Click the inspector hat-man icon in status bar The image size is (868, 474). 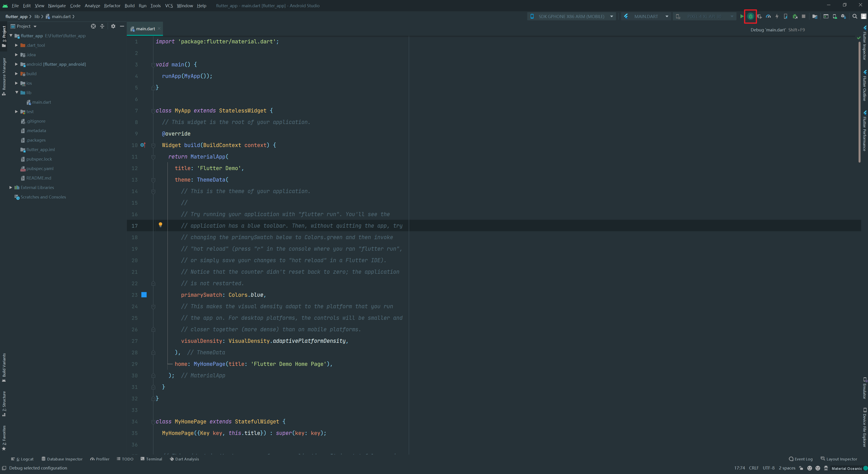click(x=826, y=468)
